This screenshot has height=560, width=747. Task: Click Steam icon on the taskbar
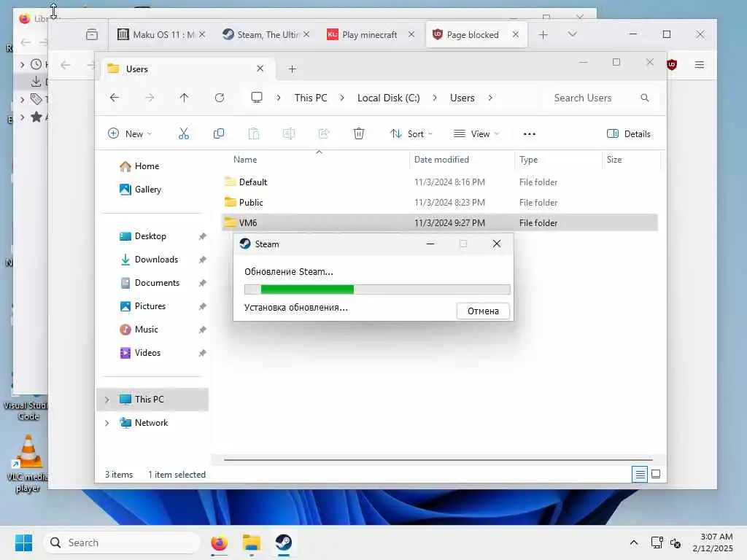coord(284,542)
